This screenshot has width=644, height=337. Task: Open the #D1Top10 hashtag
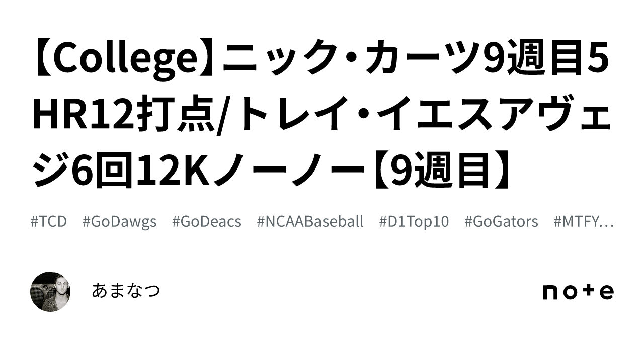(414, 221)
